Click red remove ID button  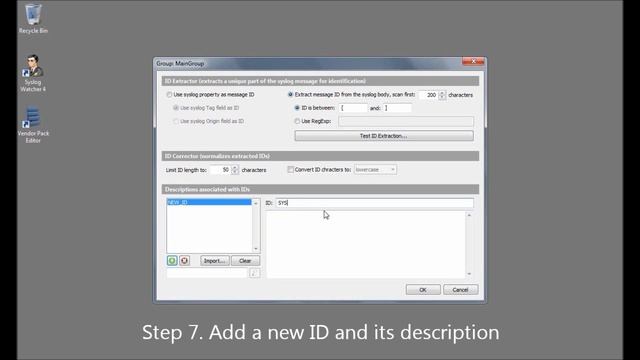[x=184, y=260]
